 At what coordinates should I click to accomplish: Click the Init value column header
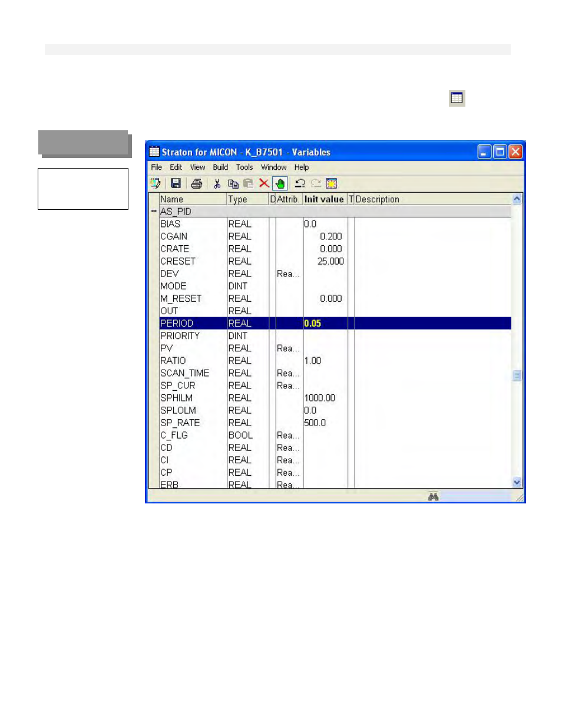(325, 199)
